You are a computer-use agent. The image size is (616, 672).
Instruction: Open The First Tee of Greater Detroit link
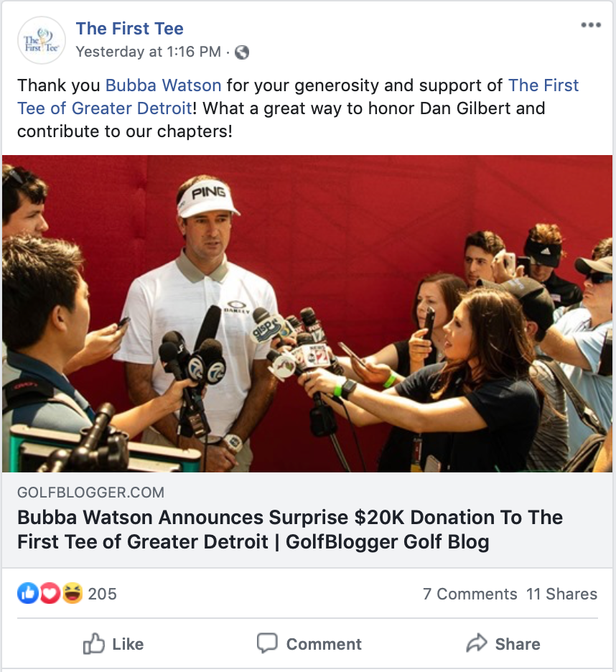click(x=298, y=97)
